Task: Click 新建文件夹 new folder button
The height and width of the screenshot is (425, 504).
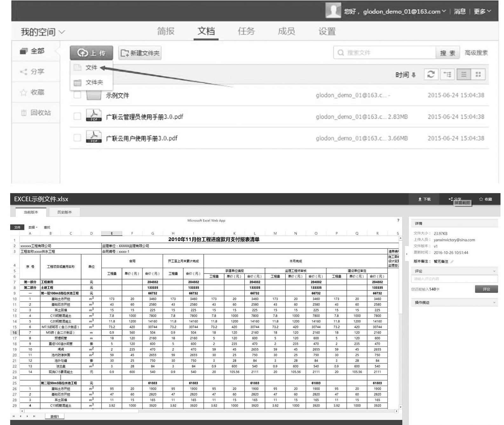Action: tap(140, 53)
